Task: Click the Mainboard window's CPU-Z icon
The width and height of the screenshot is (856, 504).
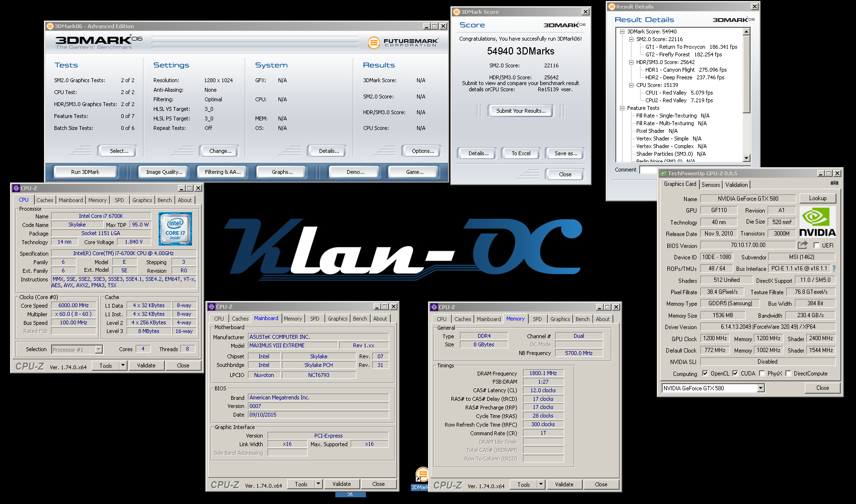Action: pyautogui.click(x=212, y=307)
